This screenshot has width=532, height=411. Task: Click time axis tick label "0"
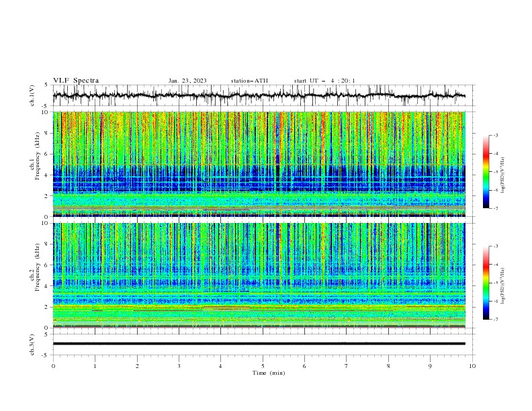(x=53, y=366)
